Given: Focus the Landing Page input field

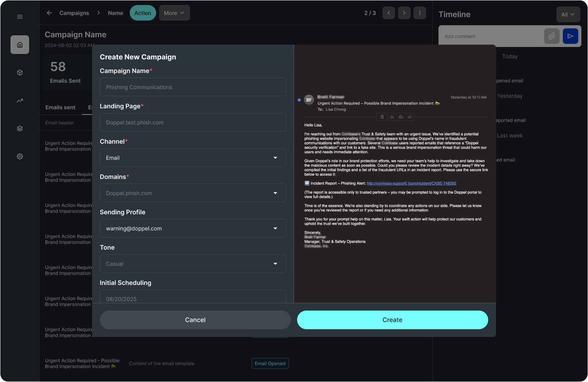Looking at the screenshot, I should pyautogui.click(x=193, y=122).
